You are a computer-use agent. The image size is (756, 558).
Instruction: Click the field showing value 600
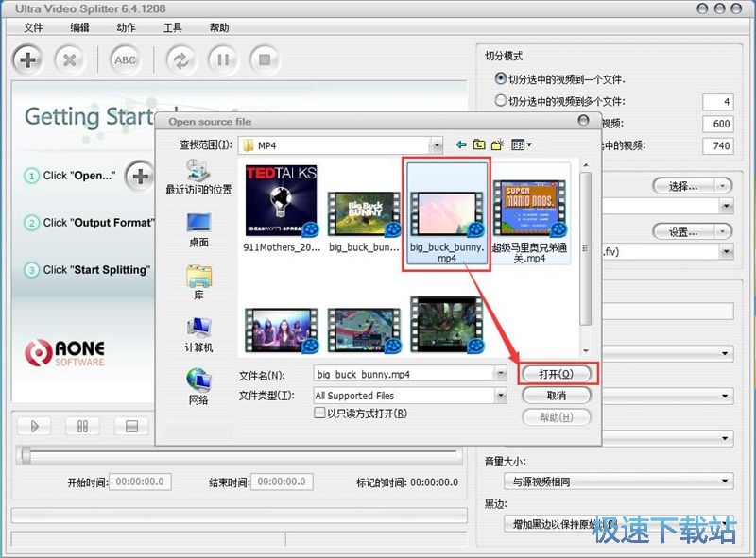pos(718,124)
